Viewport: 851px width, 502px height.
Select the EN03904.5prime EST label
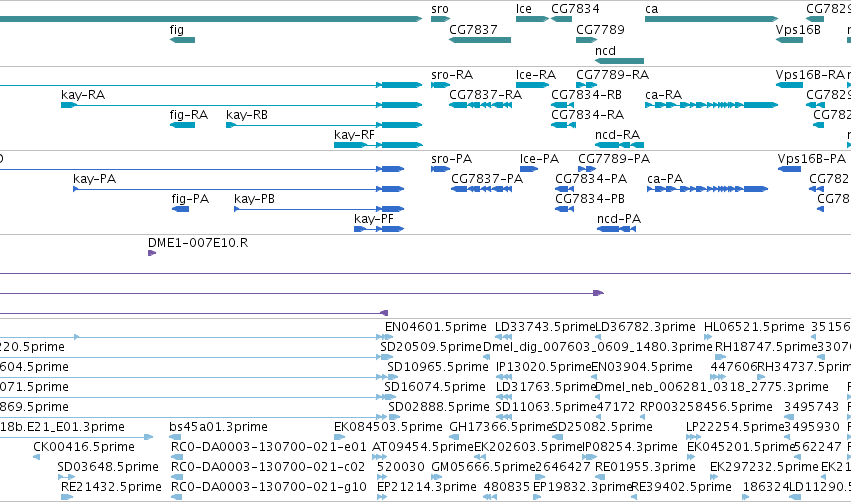(x=642, y=367)
